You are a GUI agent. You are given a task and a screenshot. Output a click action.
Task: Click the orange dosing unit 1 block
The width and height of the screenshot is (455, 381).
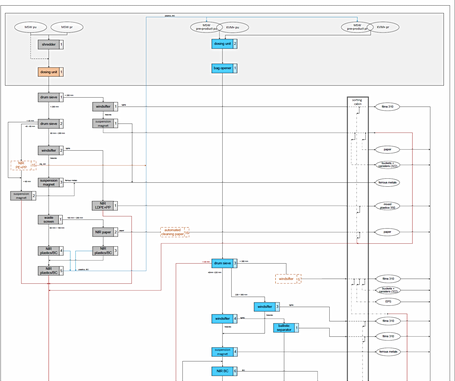click(x=51, y=72)
